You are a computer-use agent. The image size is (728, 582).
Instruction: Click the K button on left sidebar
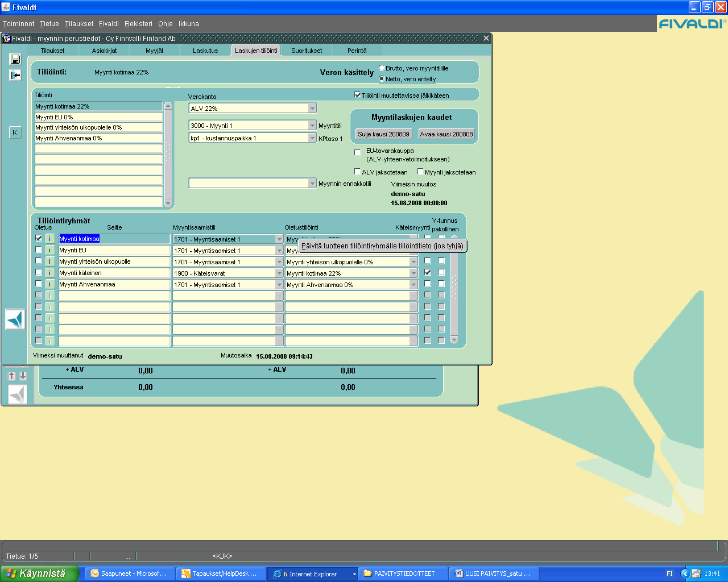point(15,132)
